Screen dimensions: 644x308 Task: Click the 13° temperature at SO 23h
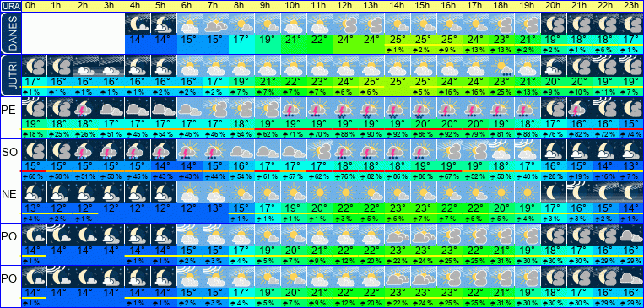631,166
